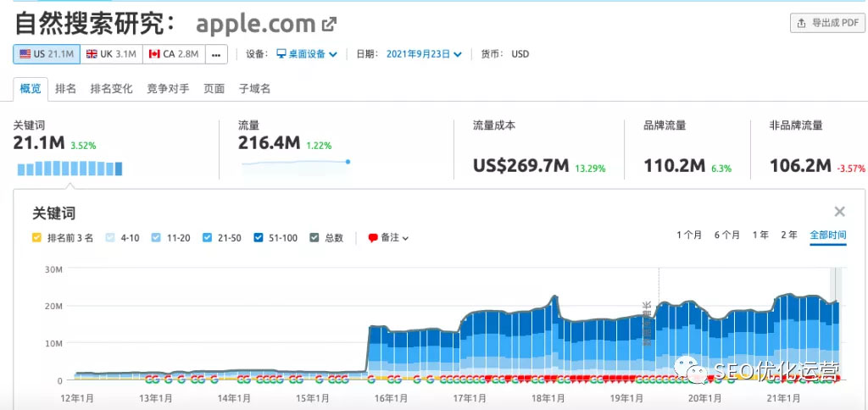
Task: Click the 导出成 PDF export button
Action: [x=826, y=23]
